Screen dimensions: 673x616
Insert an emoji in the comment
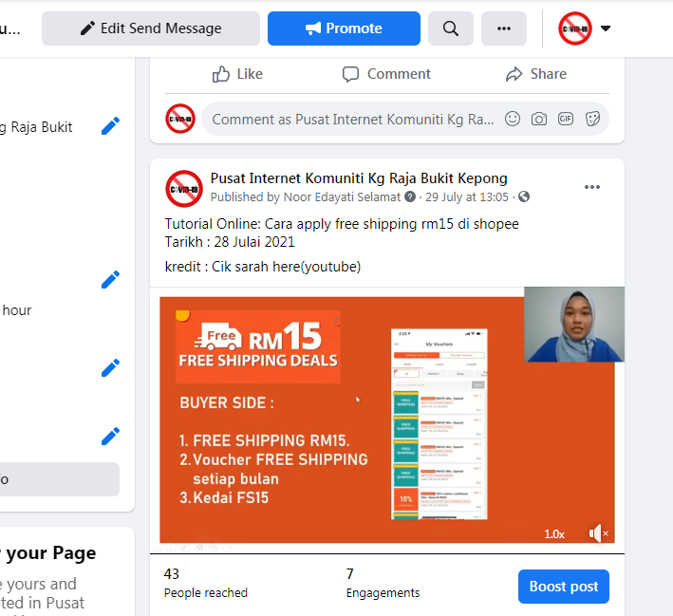coord(513,119)
